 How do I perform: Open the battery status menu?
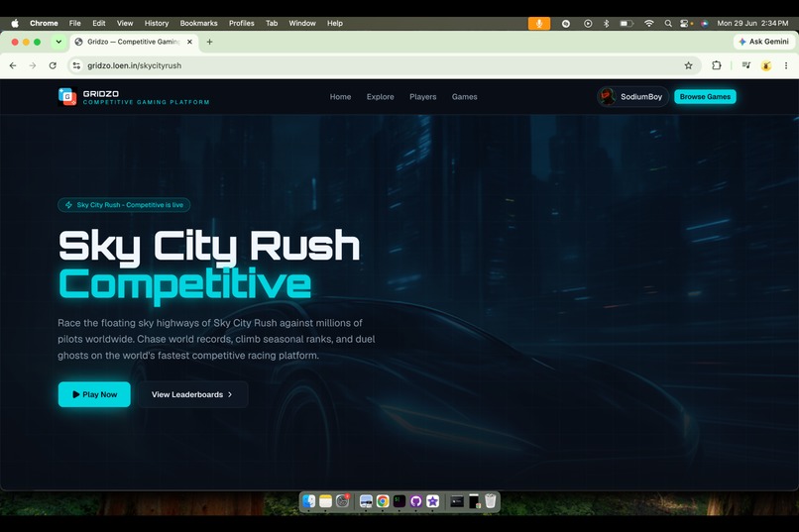coord(627,24)
